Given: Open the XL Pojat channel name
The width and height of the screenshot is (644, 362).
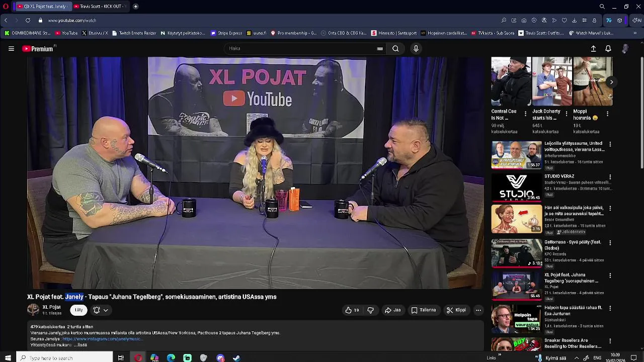Looking at the screenshot, I should pyautogui.click(x=51, y=307).
